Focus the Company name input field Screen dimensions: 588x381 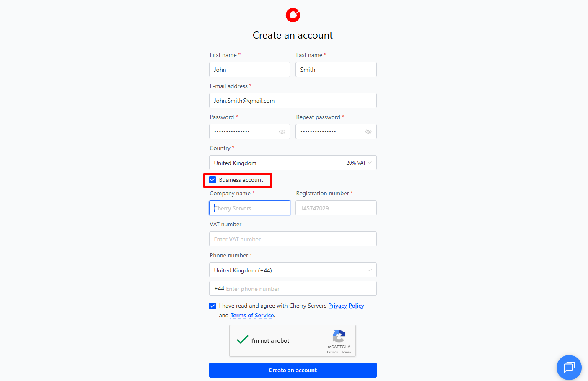tap(250, 208)
